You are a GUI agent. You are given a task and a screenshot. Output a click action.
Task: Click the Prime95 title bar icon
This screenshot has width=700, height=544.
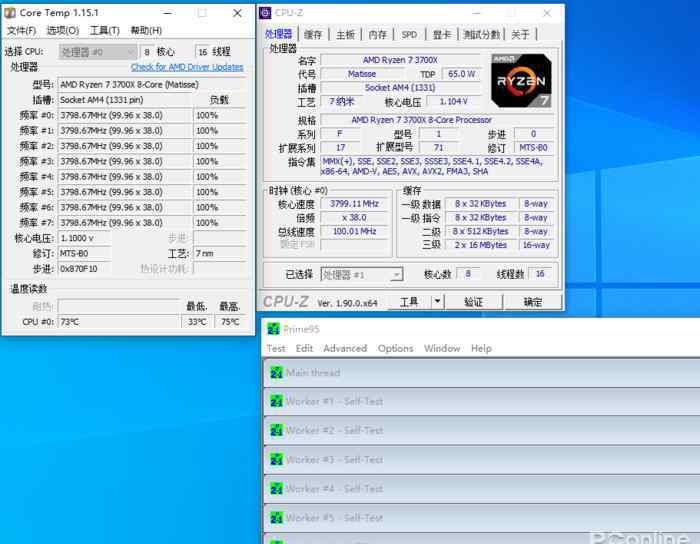[x=273, y=329]
